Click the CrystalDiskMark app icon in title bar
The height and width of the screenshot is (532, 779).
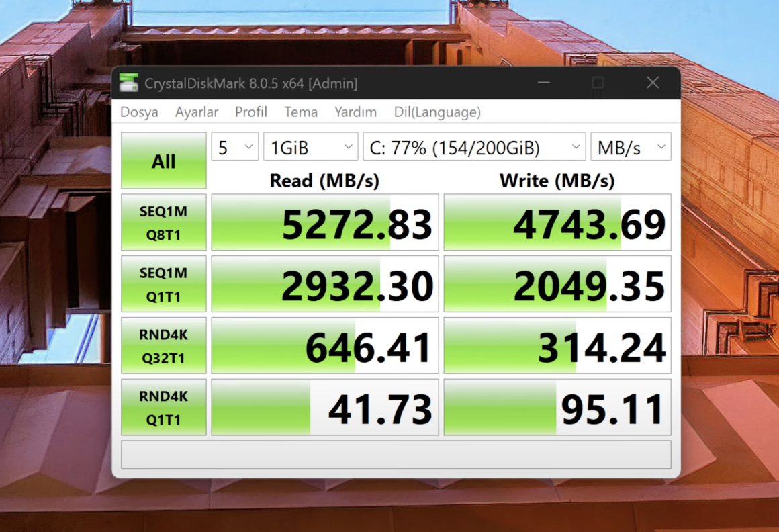tap(129, 83)
